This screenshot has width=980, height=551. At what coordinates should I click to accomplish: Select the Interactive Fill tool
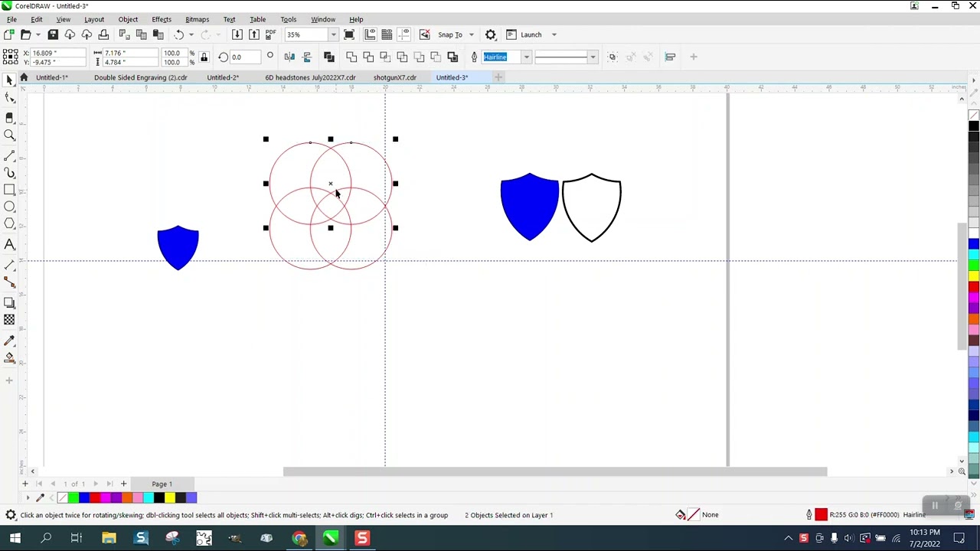(x=9, y=358)
